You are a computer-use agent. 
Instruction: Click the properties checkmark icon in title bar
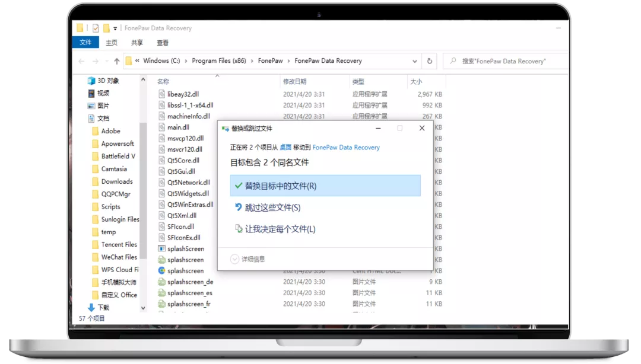pos(95,28)
